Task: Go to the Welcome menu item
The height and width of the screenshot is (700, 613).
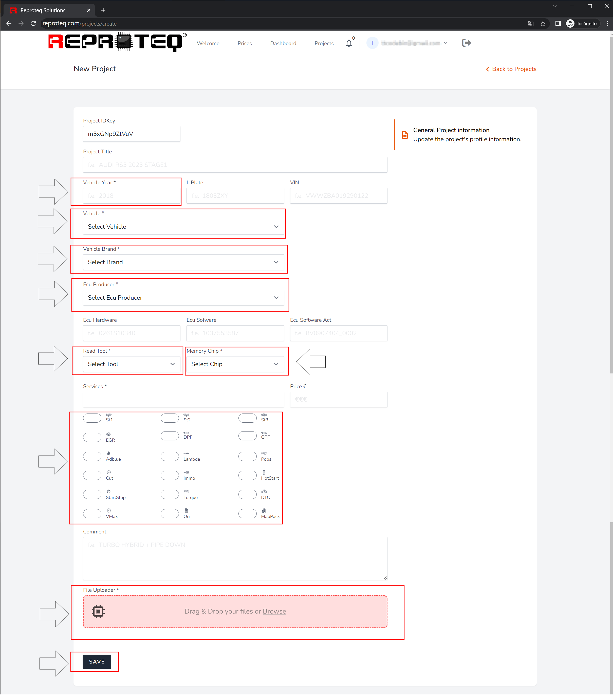Action: pyautogui.click(x=208, y=43)
